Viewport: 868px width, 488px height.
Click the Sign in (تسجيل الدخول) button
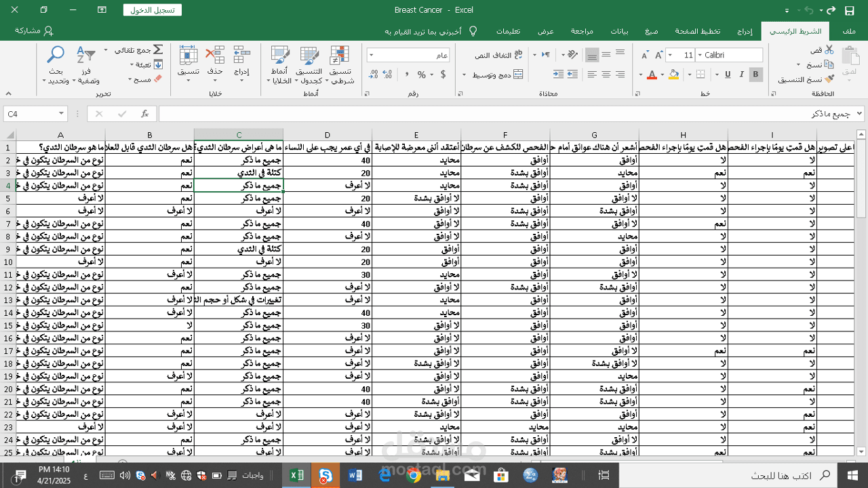[x=153, y=10]
